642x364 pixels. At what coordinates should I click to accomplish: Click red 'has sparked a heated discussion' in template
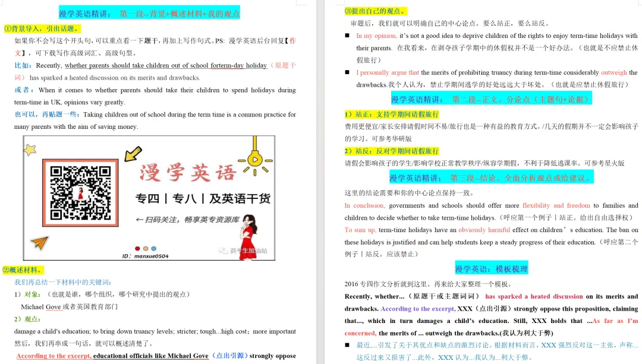[534, 296]
